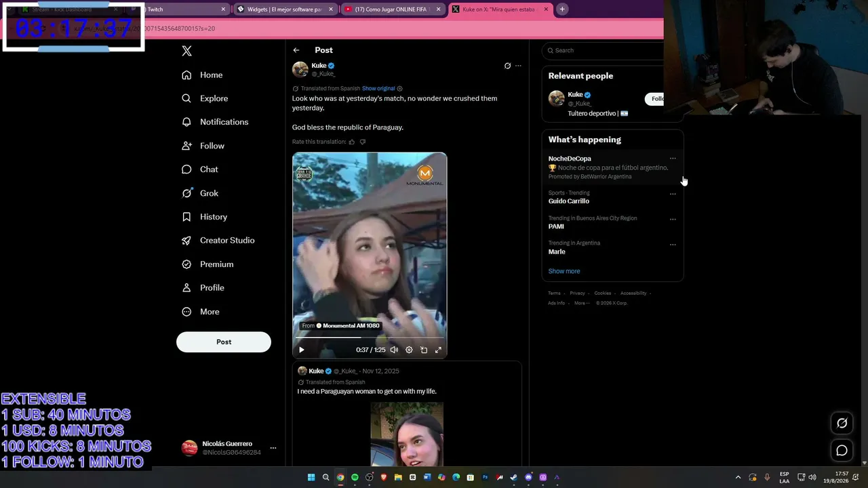Switch to Como Jugar ONLINE FIFA tab
868x488 pixels.
393,9
